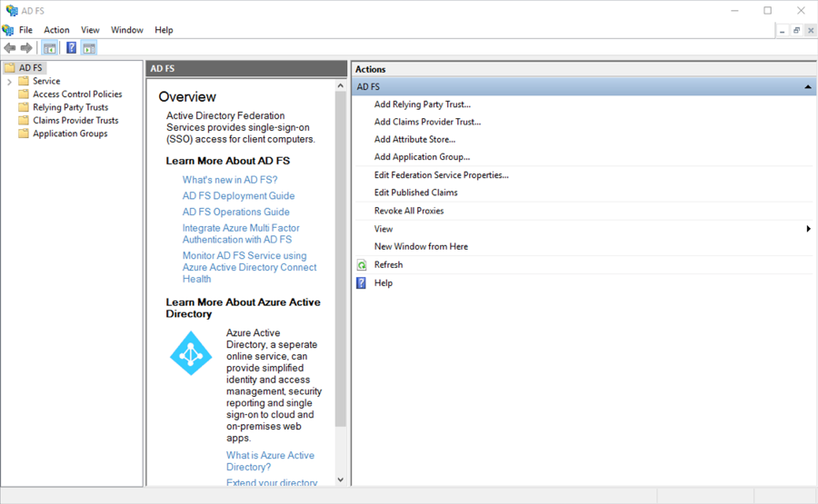Screen dimensions: 818x504
Task: Click the Relying Party Trusts folder icon
Action: 24,107
